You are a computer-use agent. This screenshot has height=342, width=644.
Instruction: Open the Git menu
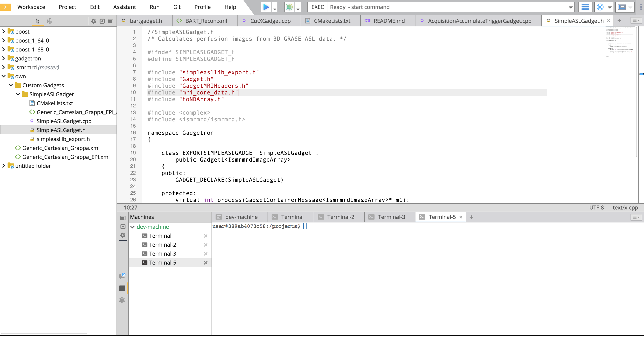point(177,7)
